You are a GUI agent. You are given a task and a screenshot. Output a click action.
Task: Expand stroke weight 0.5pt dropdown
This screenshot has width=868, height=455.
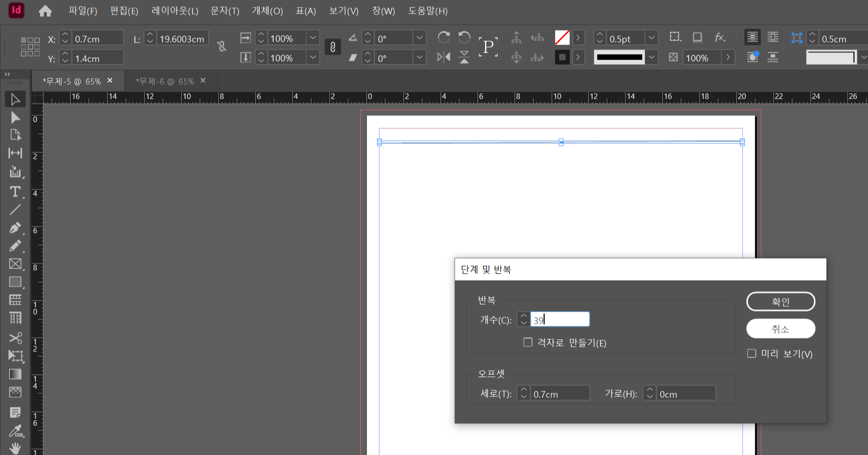point(651,38)
